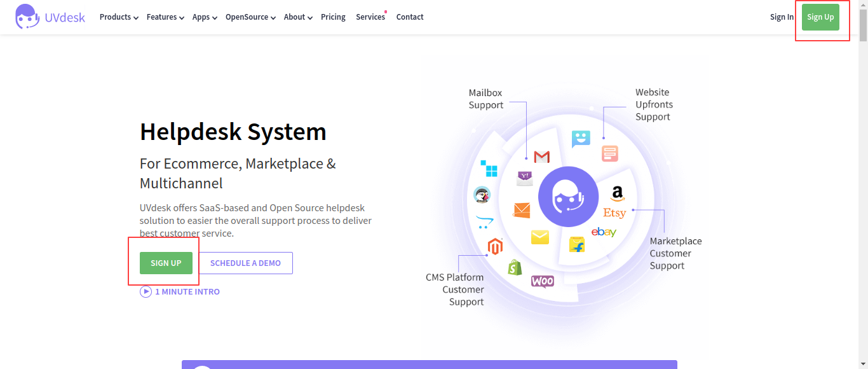Click the Yahoo mail envelope icon
The height and width of the screenshot is (369, 868).
(524, 179)
